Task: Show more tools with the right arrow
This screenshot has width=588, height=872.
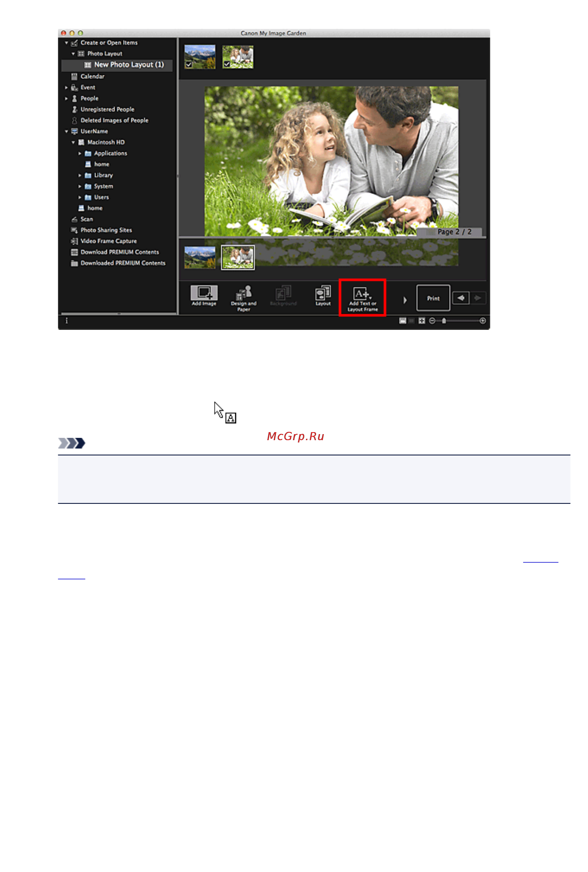Action: [404, 300]
